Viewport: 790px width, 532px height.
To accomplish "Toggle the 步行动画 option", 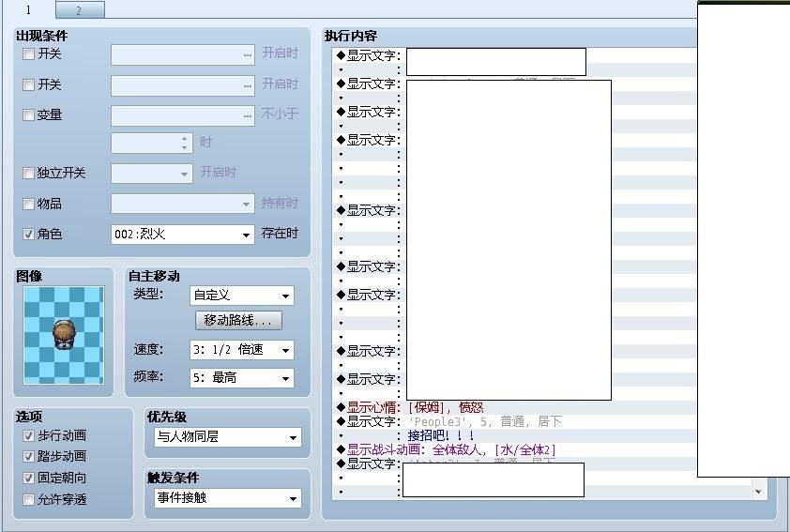I will [x=29, y=435].
